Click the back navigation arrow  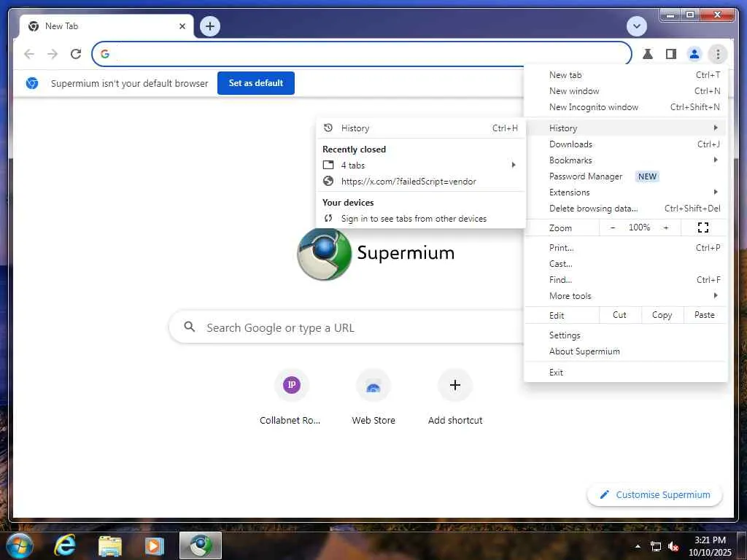coord(29,54)
